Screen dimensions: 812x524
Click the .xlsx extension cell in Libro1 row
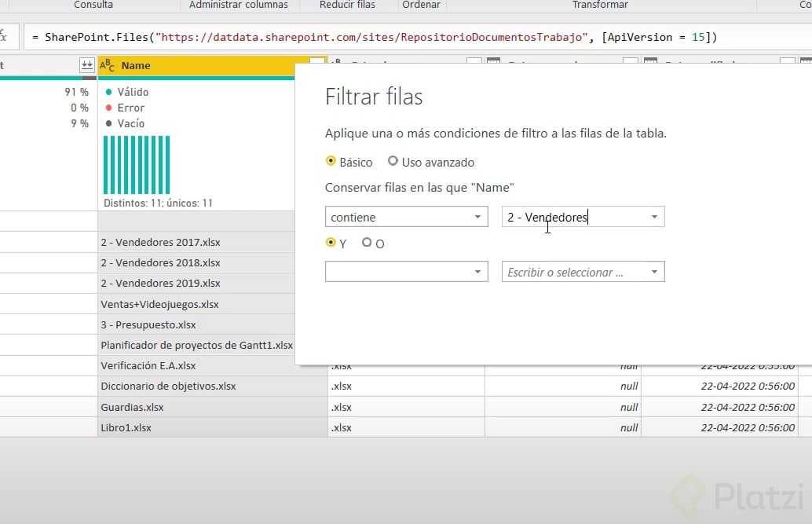406,427
